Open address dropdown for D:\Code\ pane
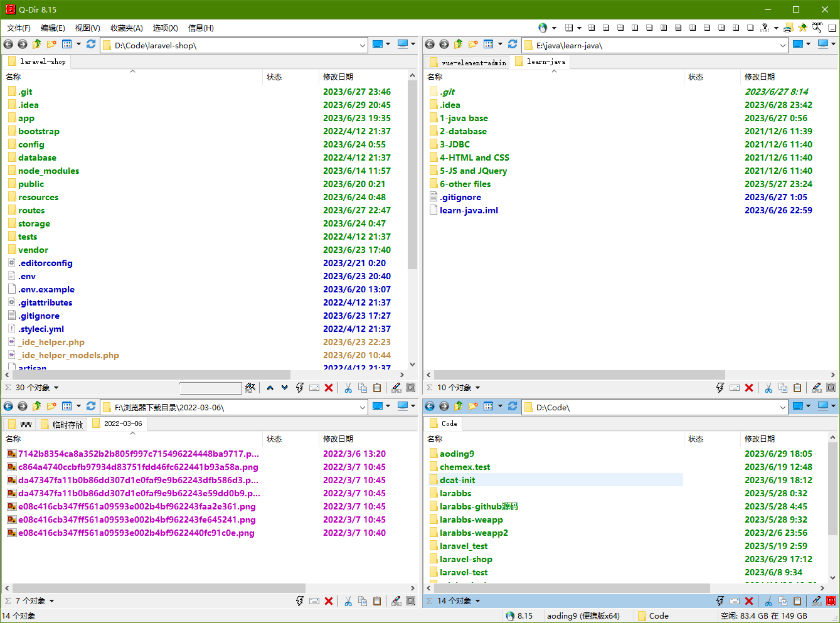840x623 pixels. tap(783, 407)
